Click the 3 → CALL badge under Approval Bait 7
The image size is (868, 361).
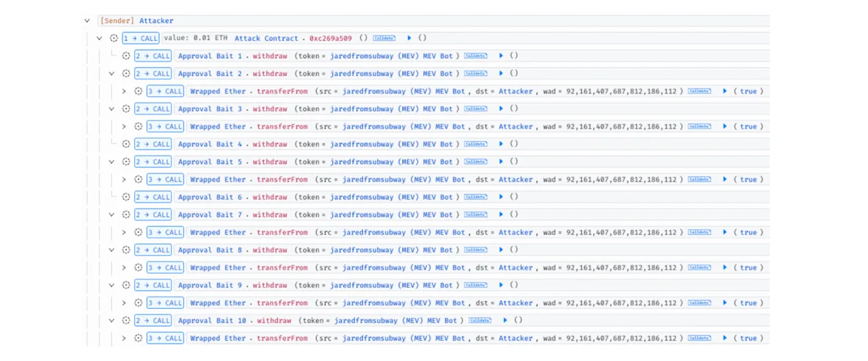coord(165,232)
